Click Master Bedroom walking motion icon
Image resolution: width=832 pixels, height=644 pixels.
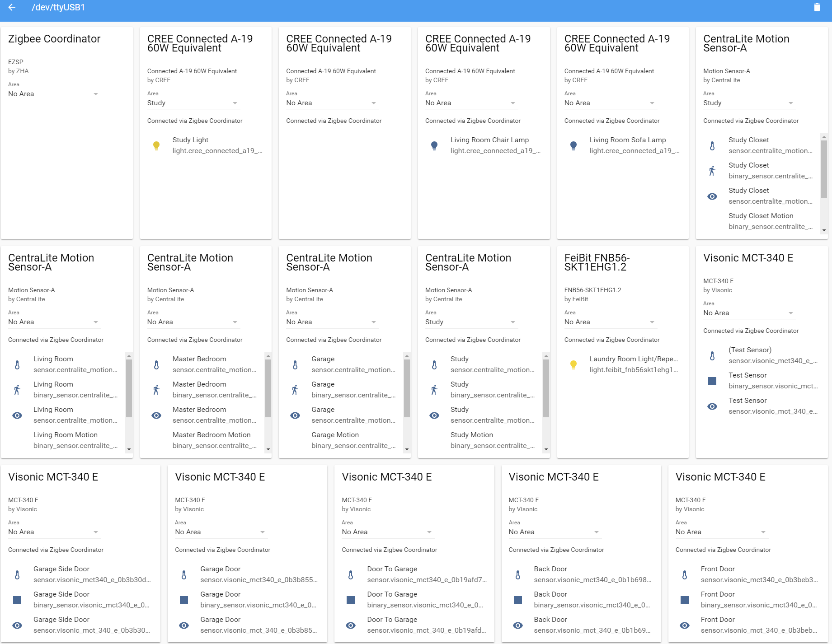(156, 390)
